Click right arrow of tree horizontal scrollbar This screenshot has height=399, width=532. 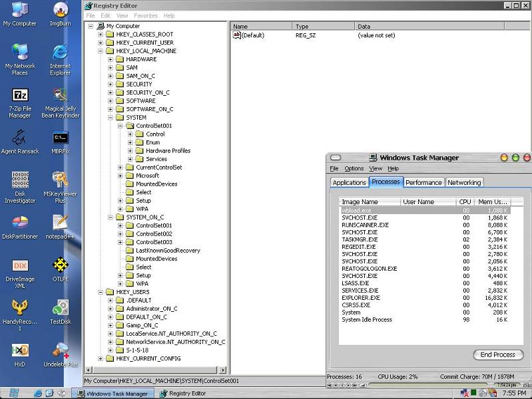(x=222, y=370)
